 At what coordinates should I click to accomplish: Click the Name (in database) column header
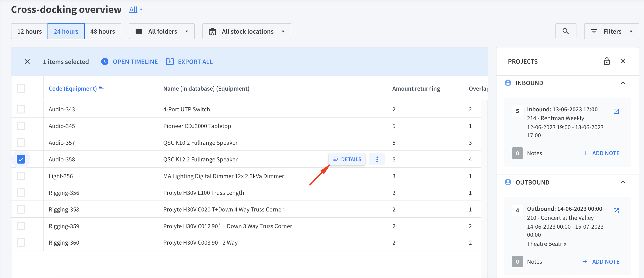coord(206,88)
